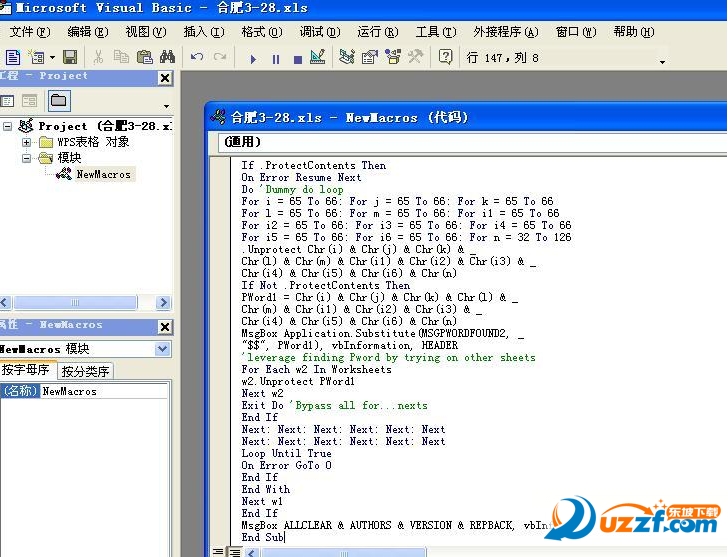The width and height of the screenshot is (728, 557).
Task: Click the Copy icon in toolbar
Action: [x=121, y=58]
